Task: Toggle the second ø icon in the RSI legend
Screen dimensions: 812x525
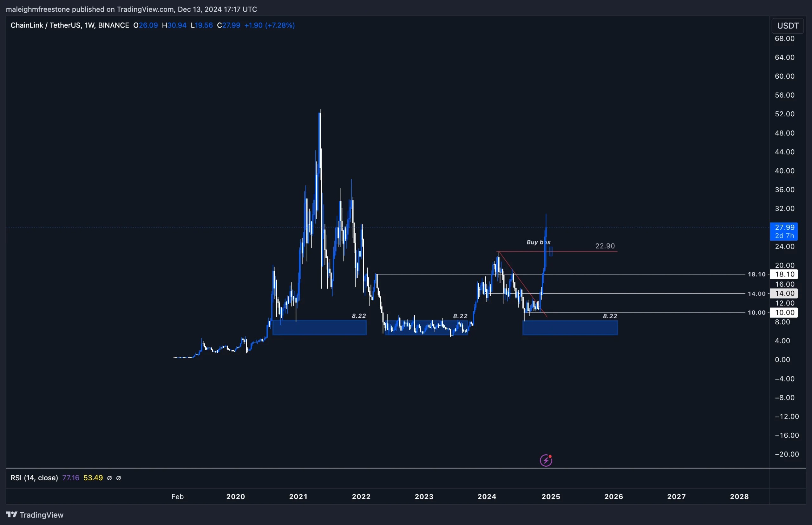Action: coord(119,478)
